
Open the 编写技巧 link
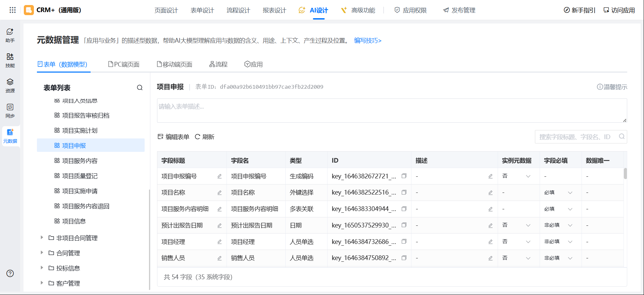368,41
